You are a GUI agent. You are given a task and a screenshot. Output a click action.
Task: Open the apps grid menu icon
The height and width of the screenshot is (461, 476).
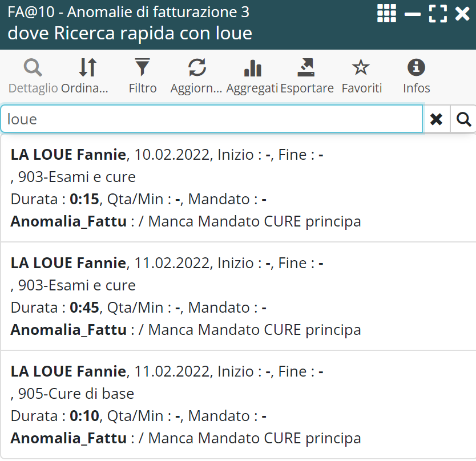386,13
